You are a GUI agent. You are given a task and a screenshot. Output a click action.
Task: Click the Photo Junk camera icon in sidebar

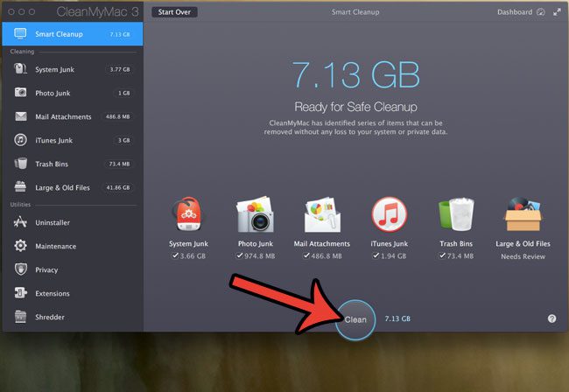[x=20, y=93]
